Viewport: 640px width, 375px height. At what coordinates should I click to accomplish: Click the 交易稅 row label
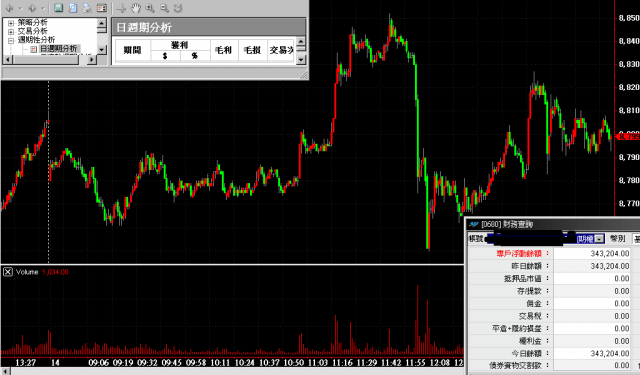(530, 316)
